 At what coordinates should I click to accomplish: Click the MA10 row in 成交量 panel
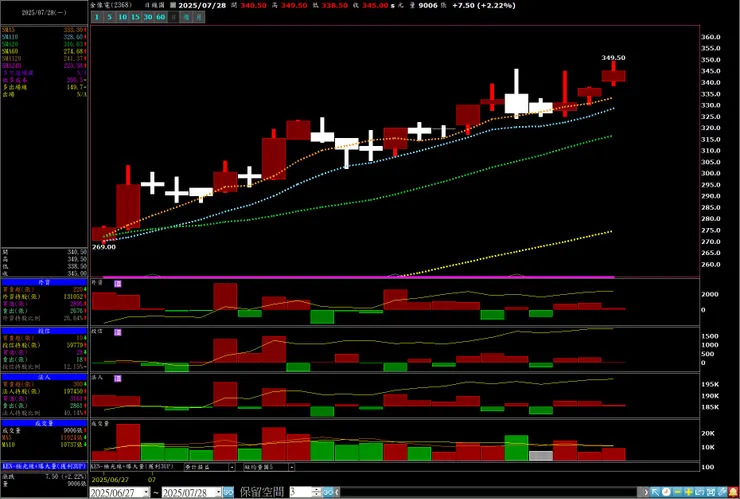click(44, 445)
